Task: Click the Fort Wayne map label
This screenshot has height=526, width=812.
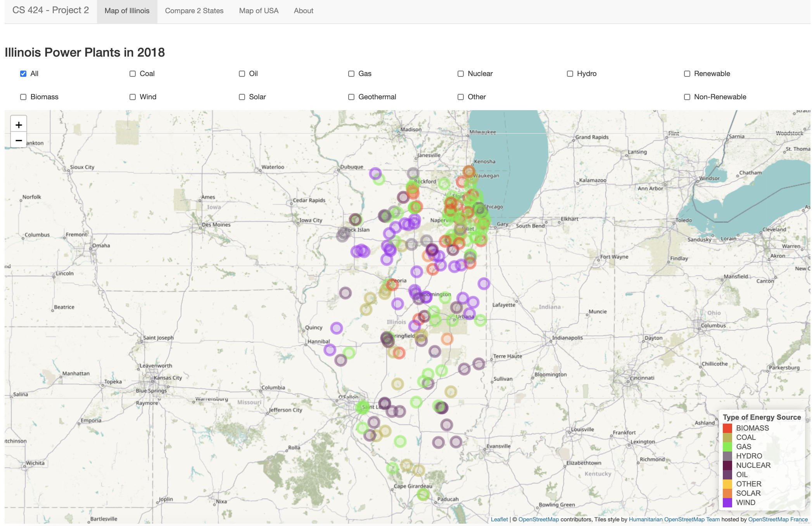Action: (614, 257)
